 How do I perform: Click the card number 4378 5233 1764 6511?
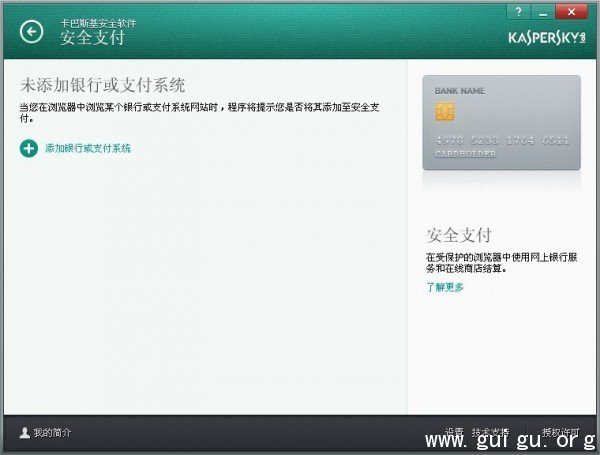pyautogui.click(x=502, y=140)
